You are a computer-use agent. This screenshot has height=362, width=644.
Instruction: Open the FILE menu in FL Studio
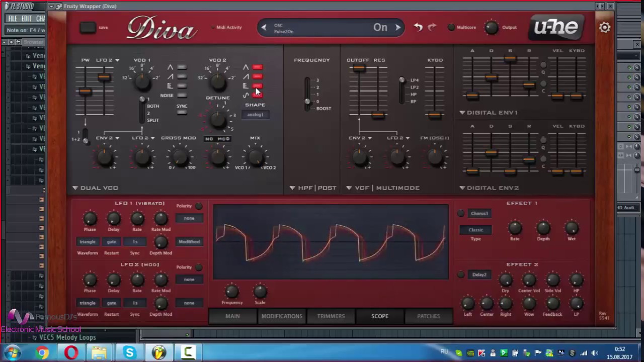pyautogui.click(x=13, y=19)
